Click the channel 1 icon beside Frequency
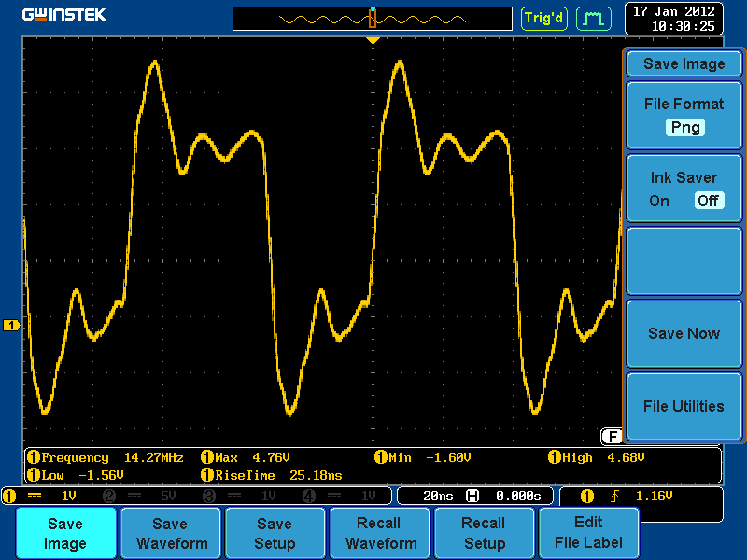This screenshot has height=560, width=747. click(x=34, y=457)
